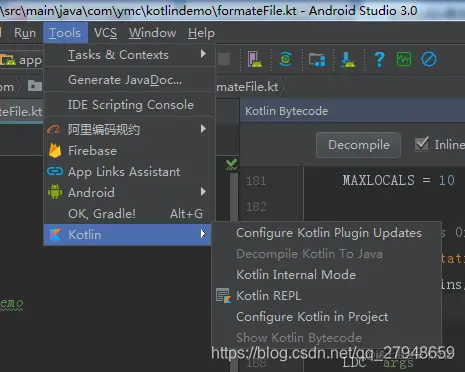Select the formateFile.kt editor tab
Screen dimensions: 465x372
[21, 111]
